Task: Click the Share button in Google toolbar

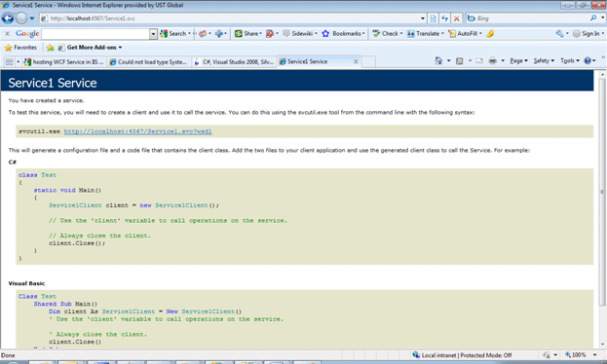Action: pyautogui.click(x=247, y=34)
